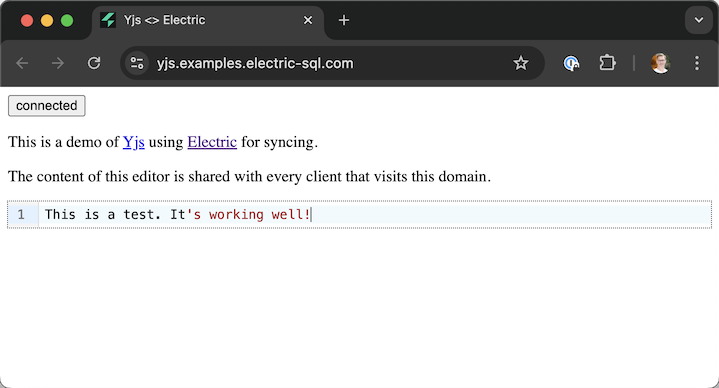This screenshot has width=719, height=388.
Task: Open the Extensions puzzle icon
Action: click(x=607, y=63)
